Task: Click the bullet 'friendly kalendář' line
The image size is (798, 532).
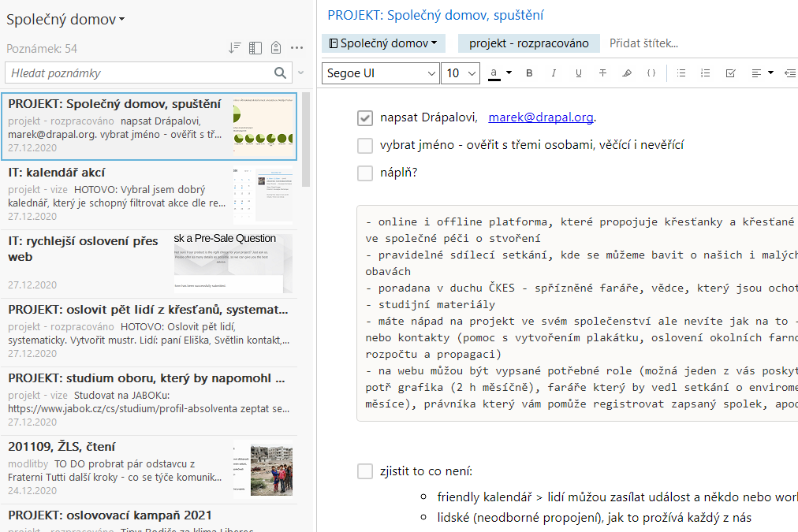Action: tap(617, 497)
